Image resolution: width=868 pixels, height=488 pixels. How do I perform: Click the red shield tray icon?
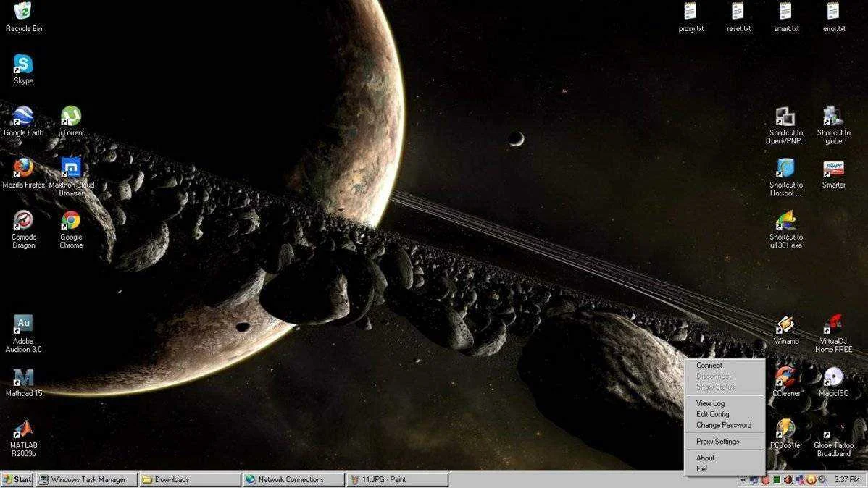[x=766, y=480]
